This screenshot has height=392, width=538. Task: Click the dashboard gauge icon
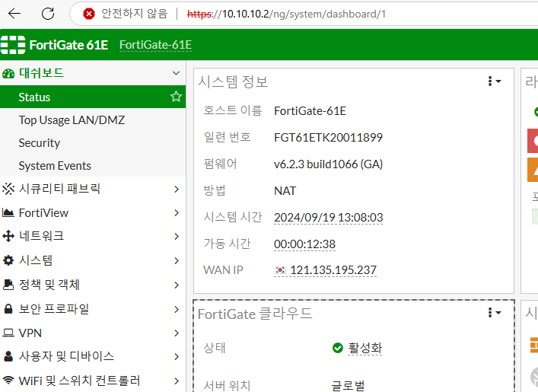tap(8, 74)
